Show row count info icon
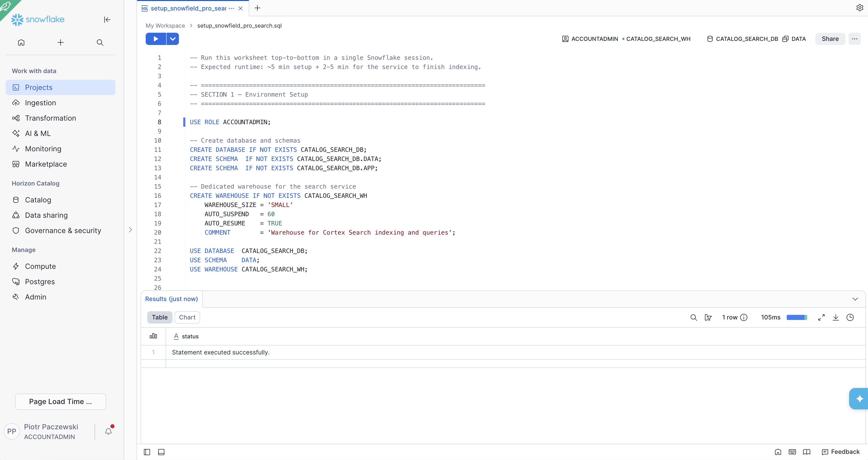This screenshot has height=460, width=868. tap(744, 317)
